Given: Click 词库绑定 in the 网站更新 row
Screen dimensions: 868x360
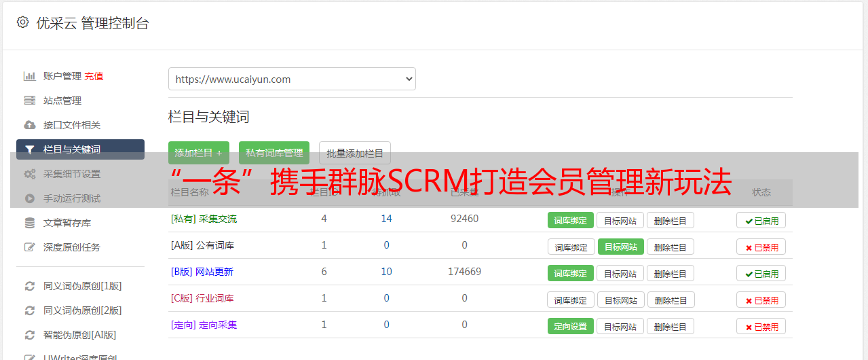Looking at the screenshot, I should point(571,273).
